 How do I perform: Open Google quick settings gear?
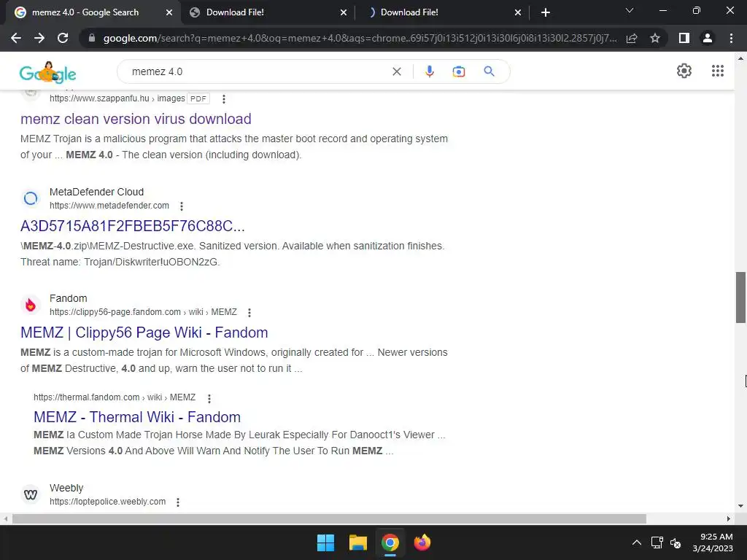684,71
